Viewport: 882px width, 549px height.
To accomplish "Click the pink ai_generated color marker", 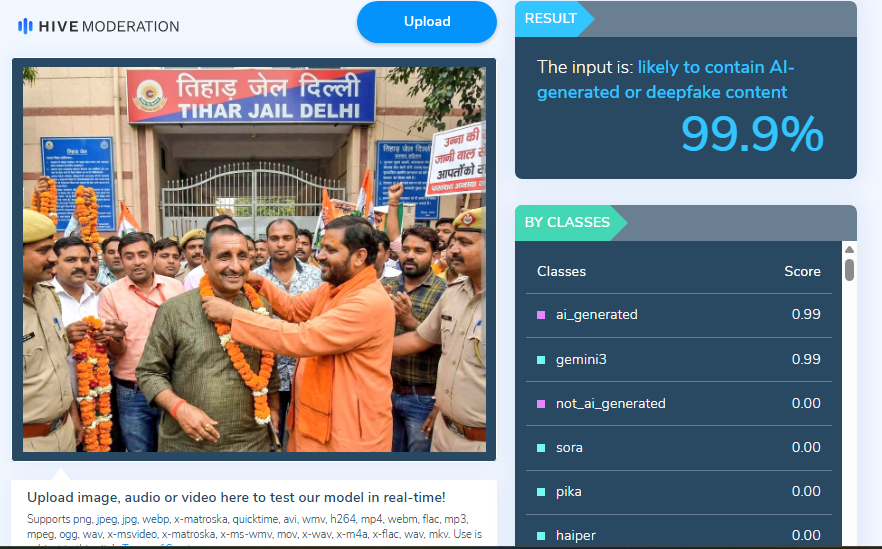I will coord(541,315).
